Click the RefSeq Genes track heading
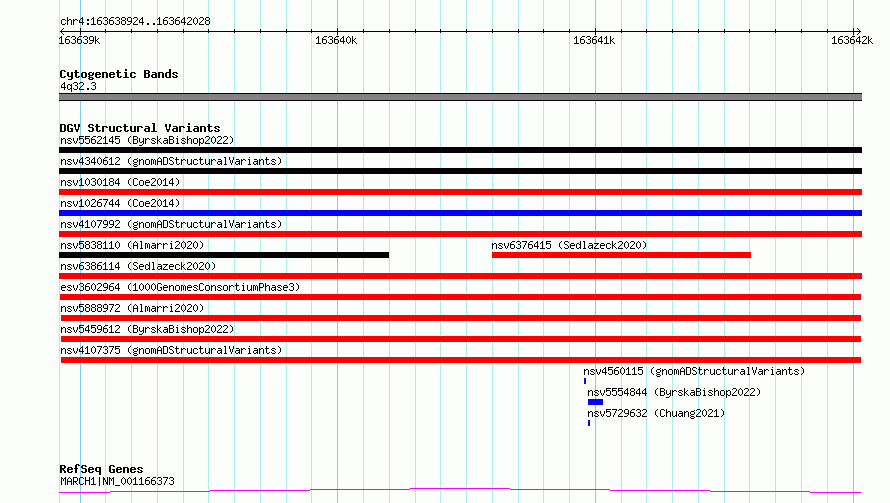 click(101, 469)
